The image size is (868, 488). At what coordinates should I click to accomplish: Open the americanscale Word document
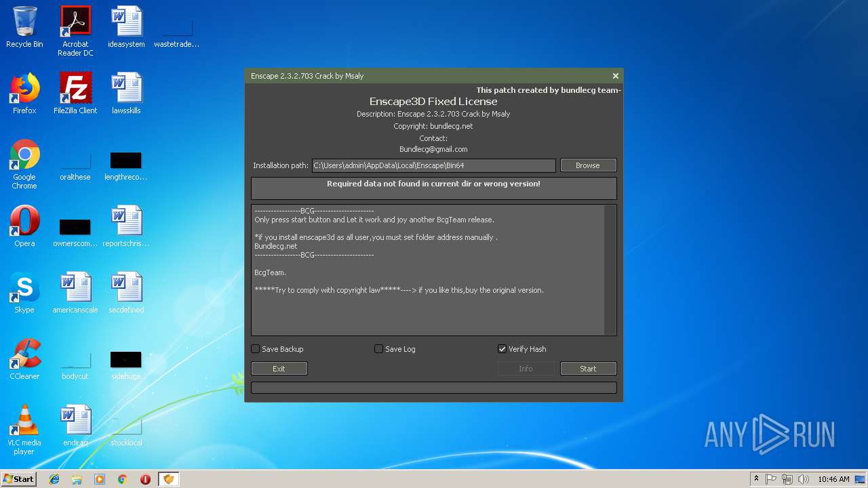point(75,293)
